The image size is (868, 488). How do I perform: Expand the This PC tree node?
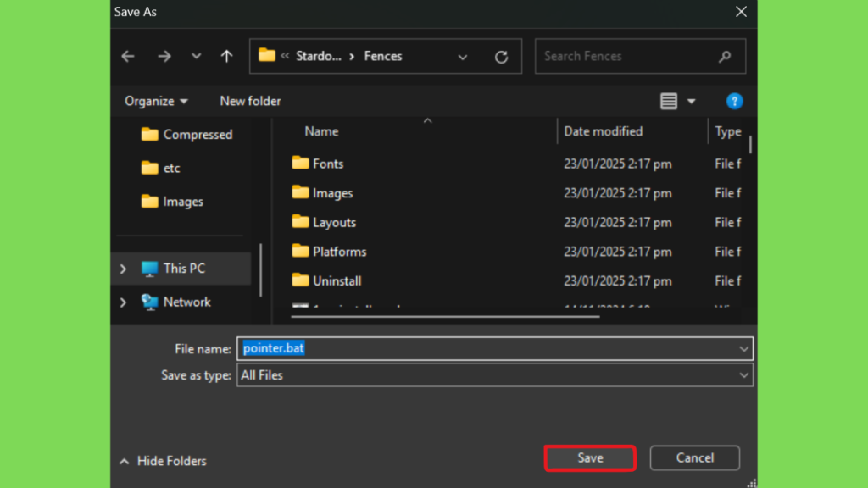coord(124,269)
